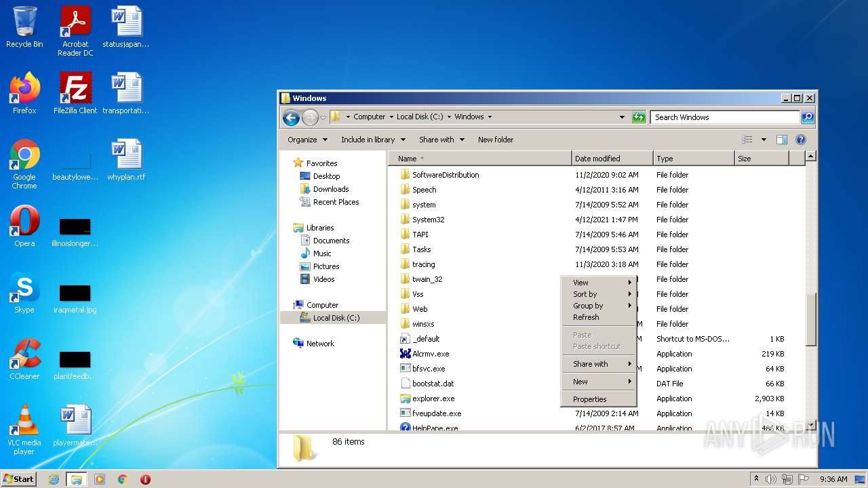Click the Start button

tap(19, 479)
